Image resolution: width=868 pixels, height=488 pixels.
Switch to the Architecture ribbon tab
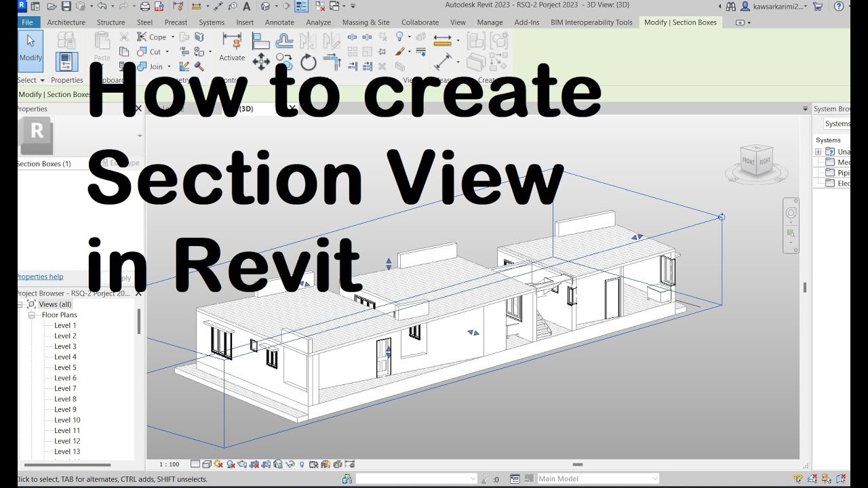click(x=66, y=22)
